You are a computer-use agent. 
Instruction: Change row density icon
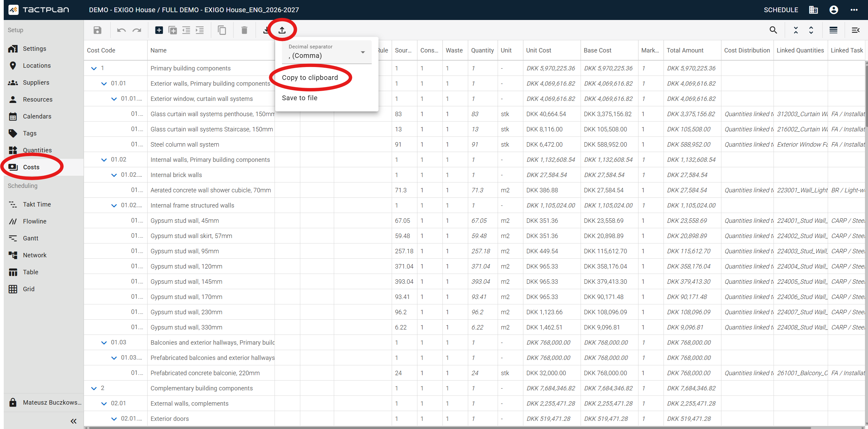click(833, 30)
